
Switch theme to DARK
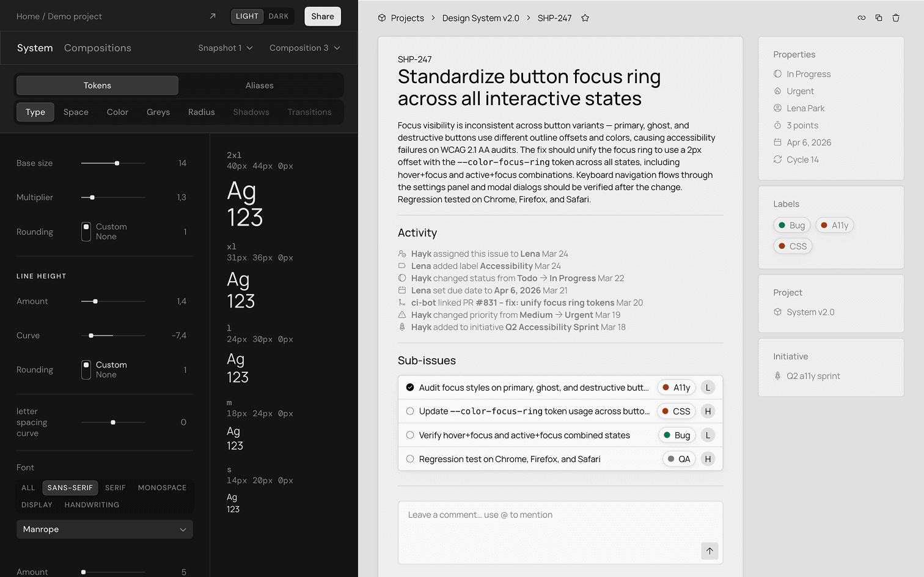(x=279, y=17)
